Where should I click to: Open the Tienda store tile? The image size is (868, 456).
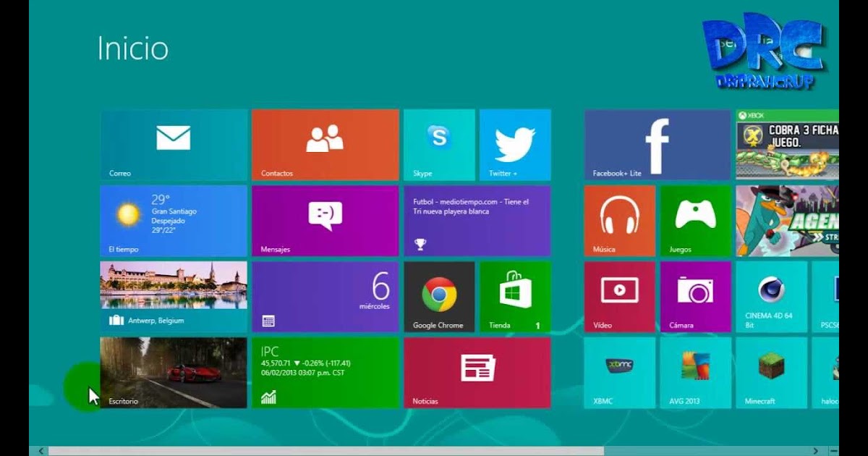click(x=515, y=297)
